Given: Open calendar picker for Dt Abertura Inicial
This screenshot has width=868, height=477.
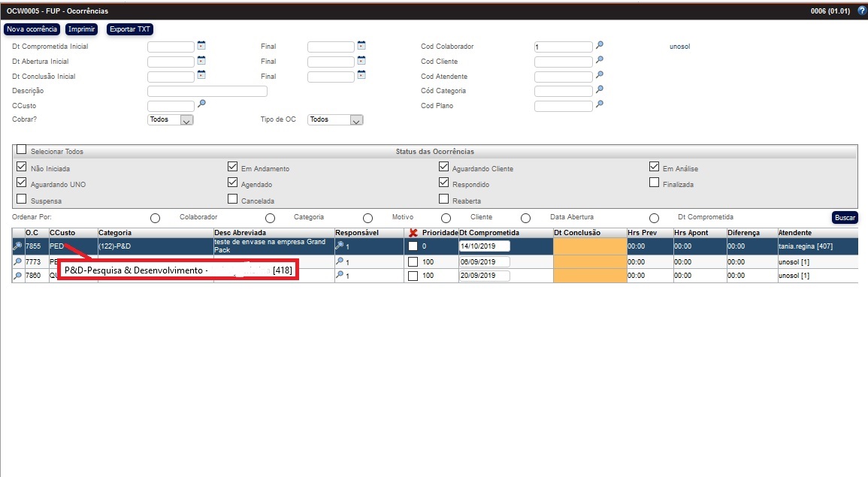Looking at the screenshot, I should pos(201,61).
